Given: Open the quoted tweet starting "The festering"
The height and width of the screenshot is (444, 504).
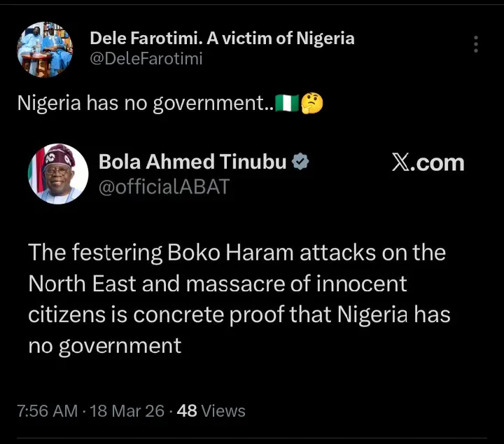Looking at the screenshot, I should [x=238, y=299].
